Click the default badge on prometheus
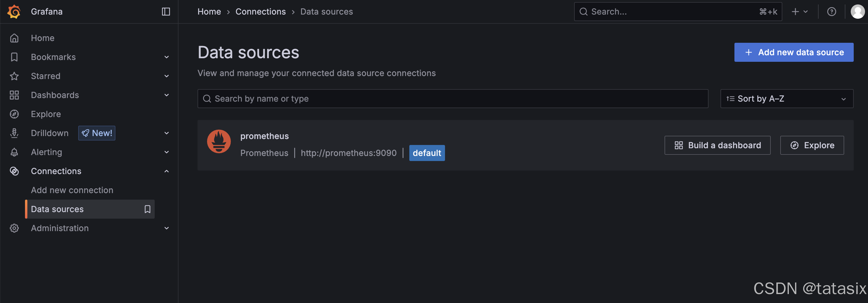 pyautogui.click(x=427, y=153)
